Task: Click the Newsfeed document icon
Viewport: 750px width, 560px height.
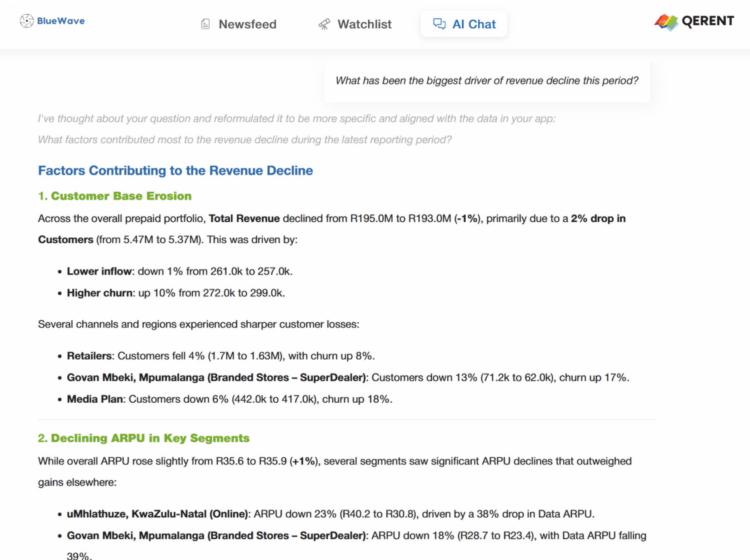Action: pyautogui.click(x=205, y=24)
